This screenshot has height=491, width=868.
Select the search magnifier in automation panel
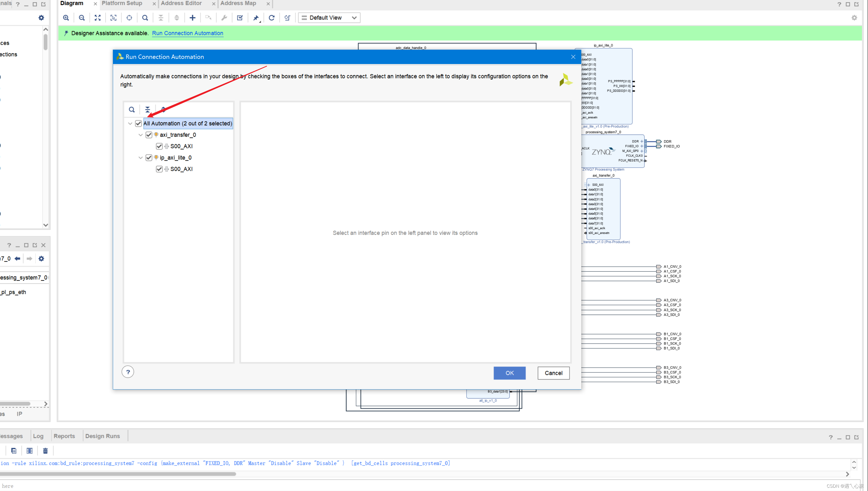coord(132,110)
